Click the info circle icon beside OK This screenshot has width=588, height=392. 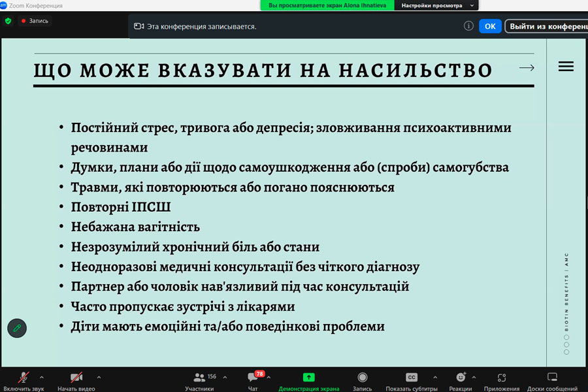point(468,26)
